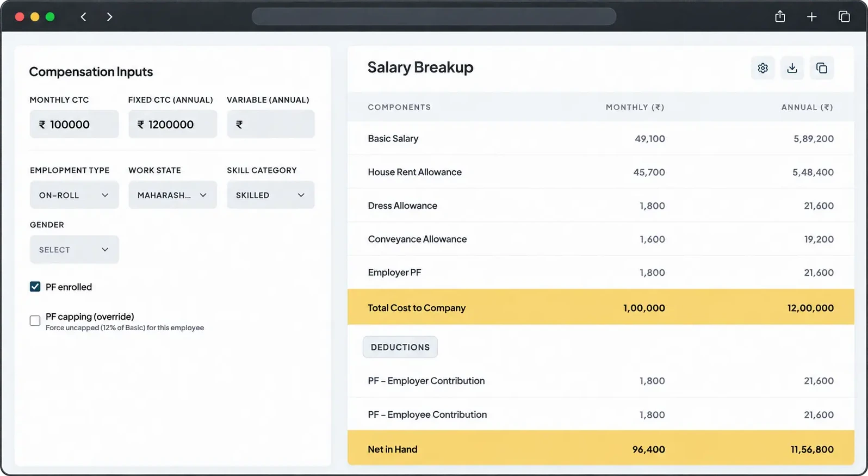Click Conveyance annual value 19,200
The image size is (868, 476).
click(x=819, y=239)
